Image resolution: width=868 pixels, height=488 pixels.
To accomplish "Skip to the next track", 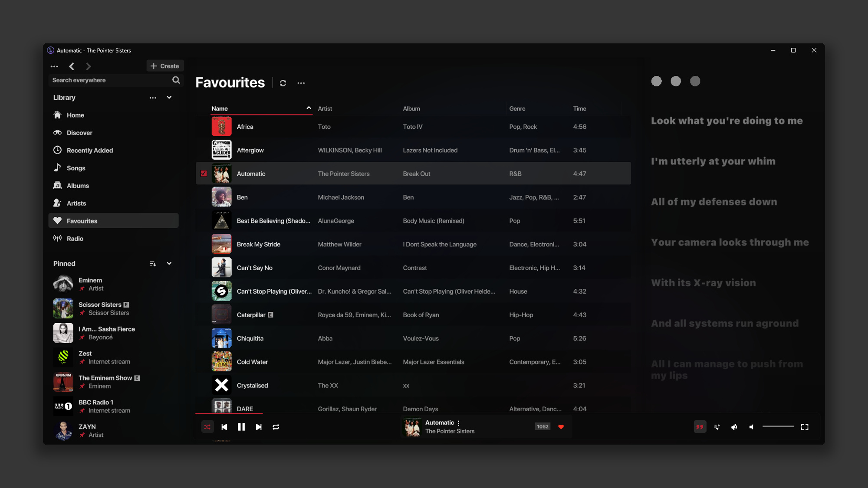I will (x=259, y=427).
